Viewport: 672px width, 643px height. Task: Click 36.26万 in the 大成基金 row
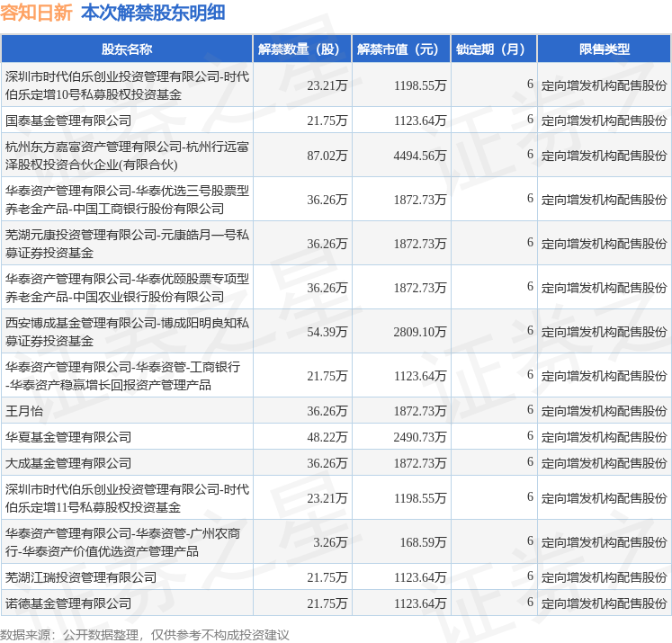pos(327,463)
